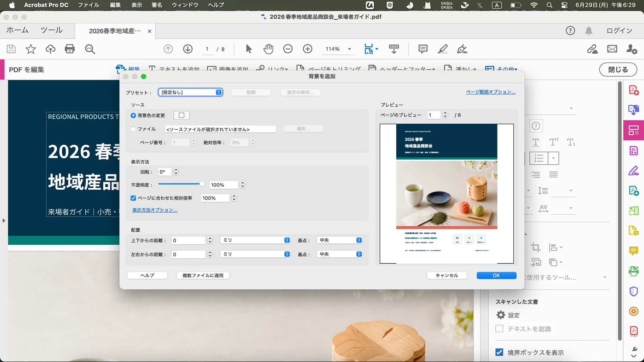644x362 pixels.
Task: Switch to the ツール tab
Action: [x=52, y=30]
